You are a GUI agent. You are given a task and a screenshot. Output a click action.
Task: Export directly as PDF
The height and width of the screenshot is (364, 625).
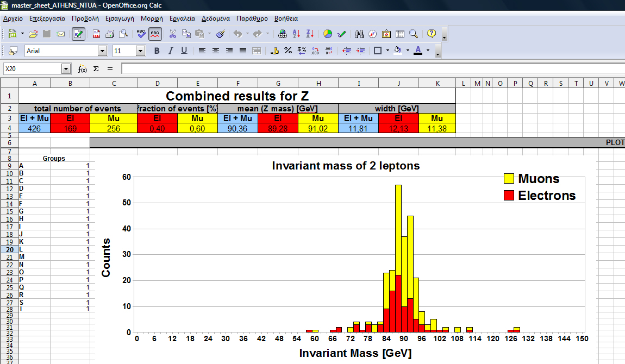(x=96, y=34)
